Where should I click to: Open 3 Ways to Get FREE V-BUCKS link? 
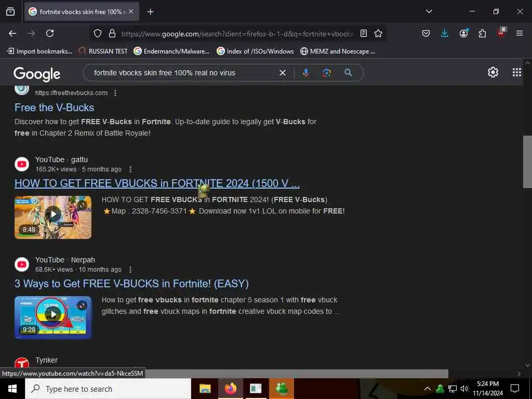coord(131,284)
